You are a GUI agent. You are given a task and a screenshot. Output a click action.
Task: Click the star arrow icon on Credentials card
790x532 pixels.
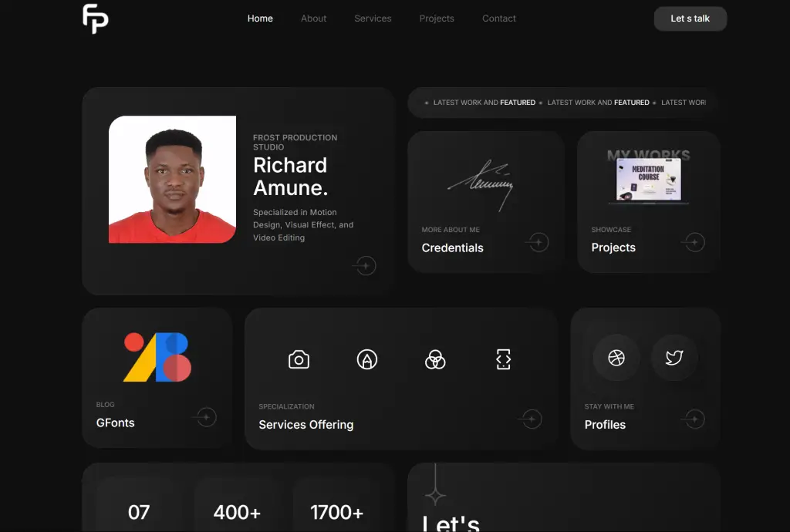click(538, 242)
